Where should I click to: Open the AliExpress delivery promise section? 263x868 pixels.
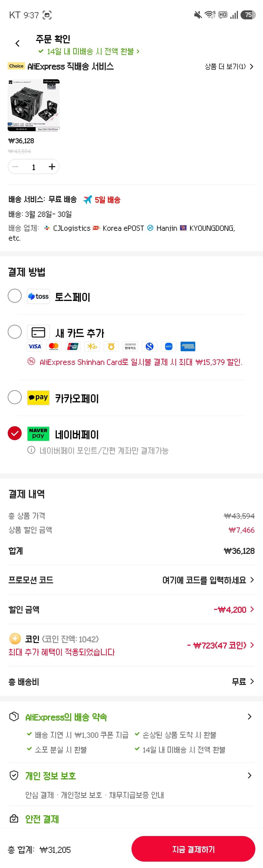click(249, 717)
